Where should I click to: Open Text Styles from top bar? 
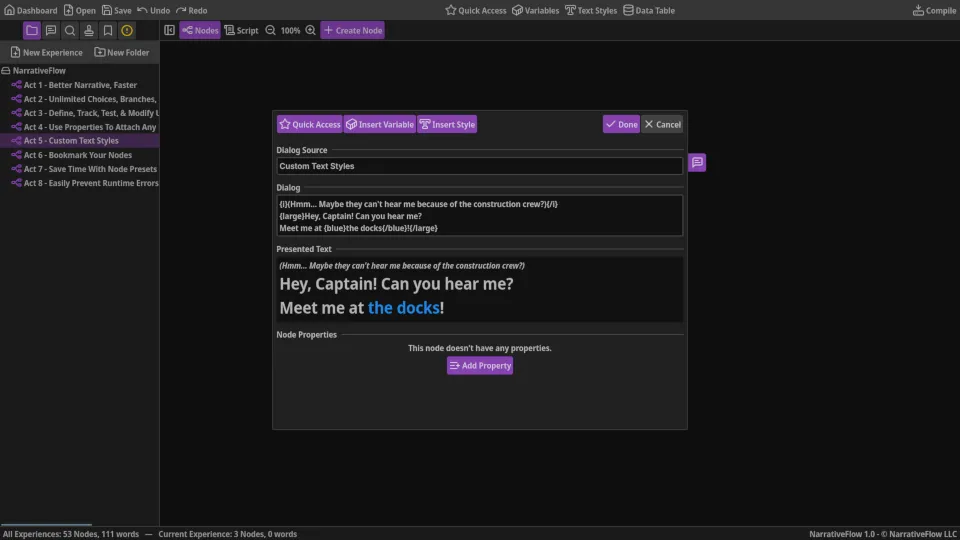click(590, 10)
